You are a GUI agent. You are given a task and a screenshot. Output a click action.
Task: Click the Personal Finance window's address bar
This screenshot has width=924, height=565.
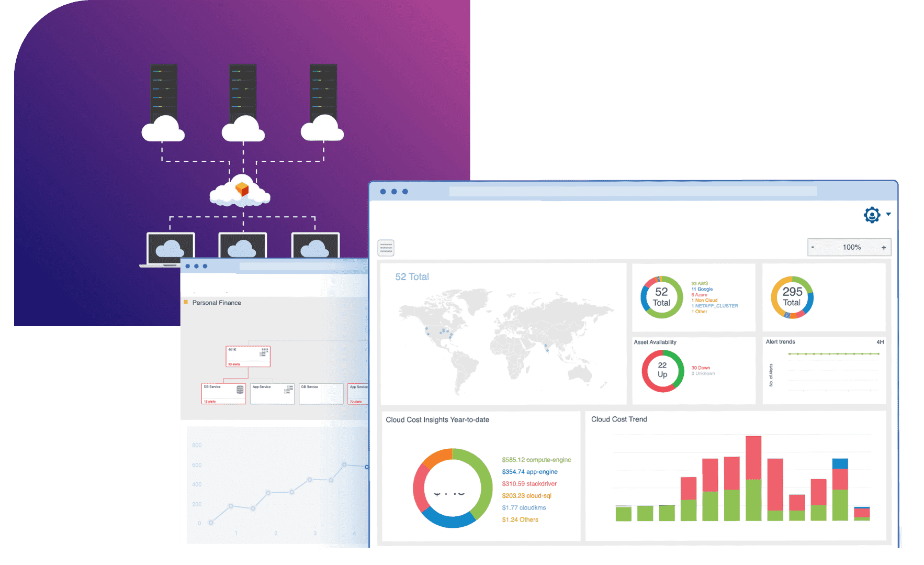(x=303, y=266)
